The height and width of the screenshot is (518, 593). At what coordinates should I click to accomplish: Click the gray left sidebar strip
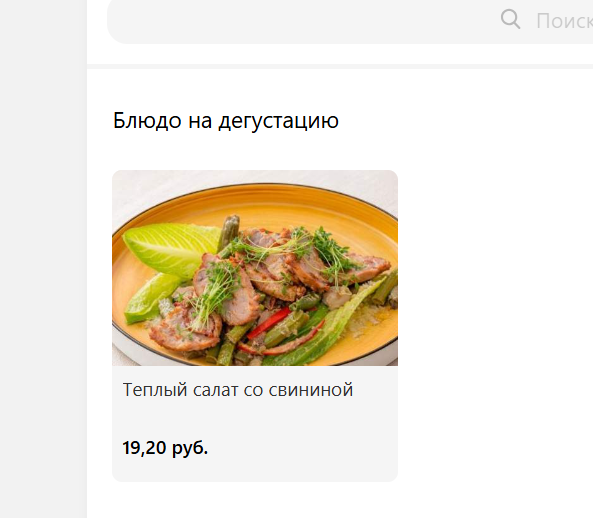click(43, 259)
